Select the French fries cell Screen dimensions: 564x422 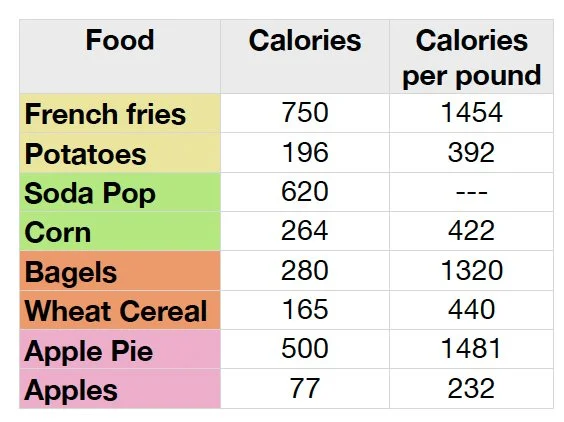click(x=120, y=113)
